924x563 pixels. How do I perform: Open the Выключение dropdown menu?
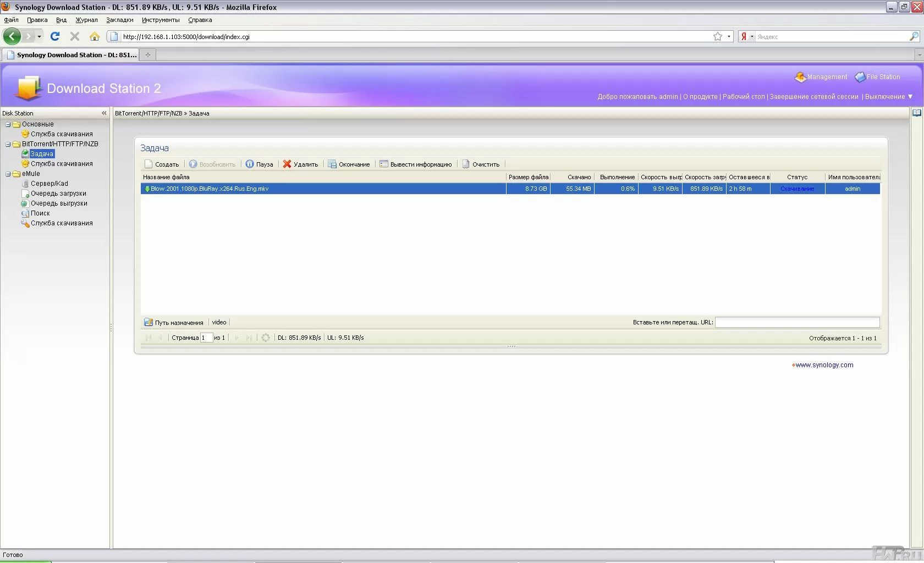pyautogui.click(x=888, y=97)
